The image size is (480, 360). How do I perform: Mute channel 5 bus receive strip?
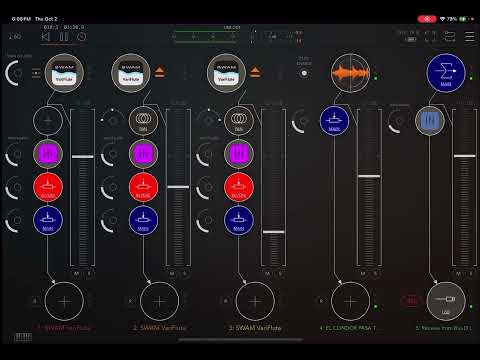point(458,274)
